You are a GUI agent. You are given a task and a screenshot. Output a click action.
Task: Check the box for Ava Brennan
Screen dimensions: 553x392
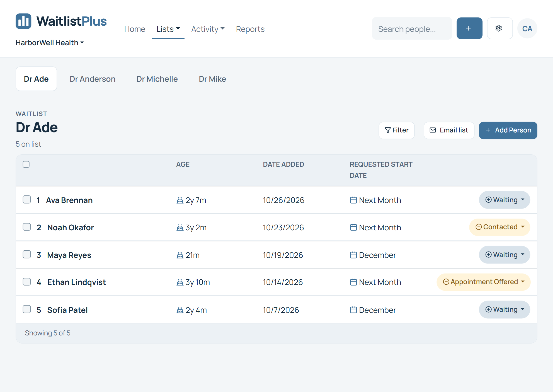tap(27, 200)
